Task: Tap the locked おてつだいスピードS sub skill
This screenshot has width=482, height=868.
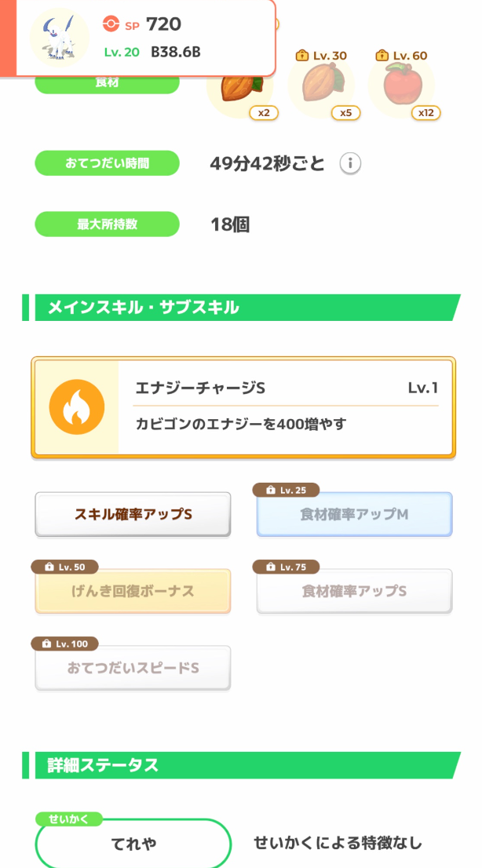Action: (133, 668)
